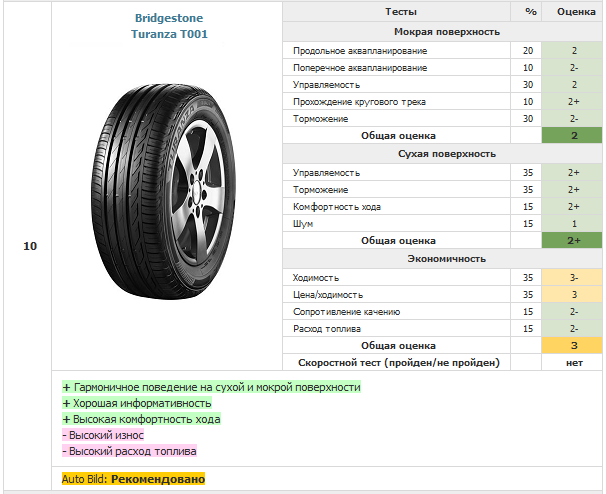
Task: Click the Bridgestone tire image
Action: coord(163,191)
